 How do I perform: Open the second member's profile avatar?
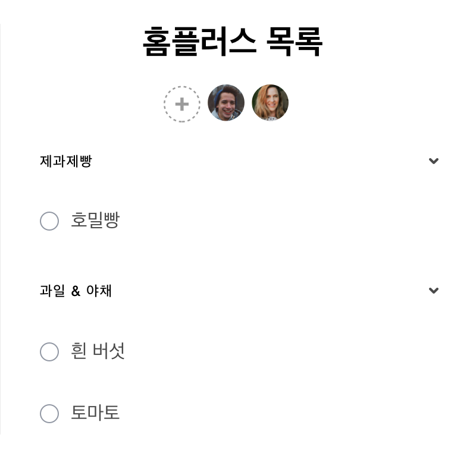click(270, 102)
